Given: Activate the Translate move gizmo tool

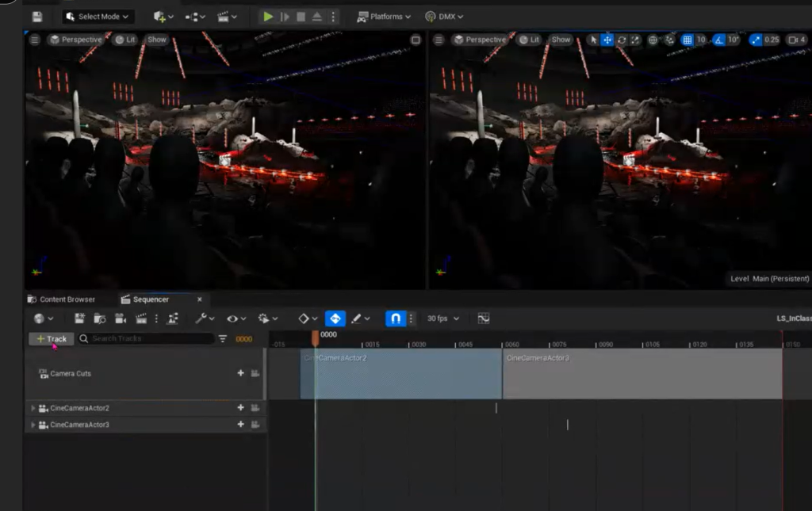Looking at the screenshot, I should (607, 40).
